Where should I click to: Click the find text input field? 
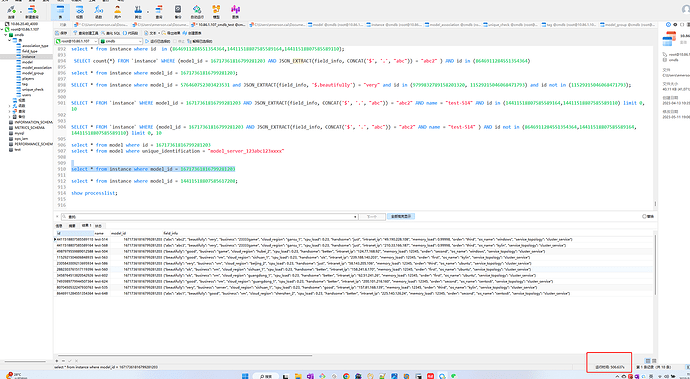click(x=209, y=217)
